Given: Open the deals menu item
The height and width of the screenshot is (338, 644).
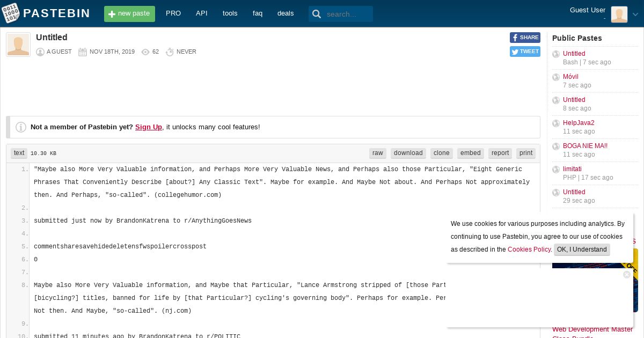Looking at the screenshot, I should point(286,13).
